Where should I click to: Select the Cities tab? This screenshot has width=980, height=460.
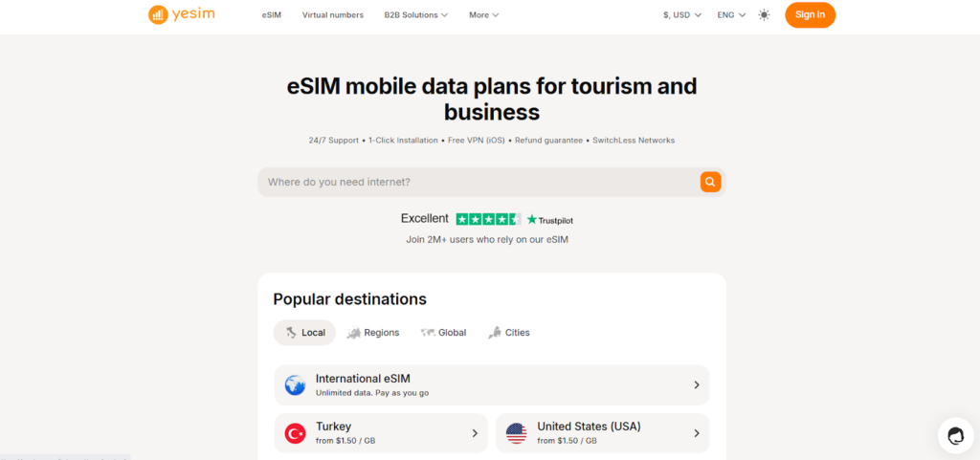[x=509, y=333]
